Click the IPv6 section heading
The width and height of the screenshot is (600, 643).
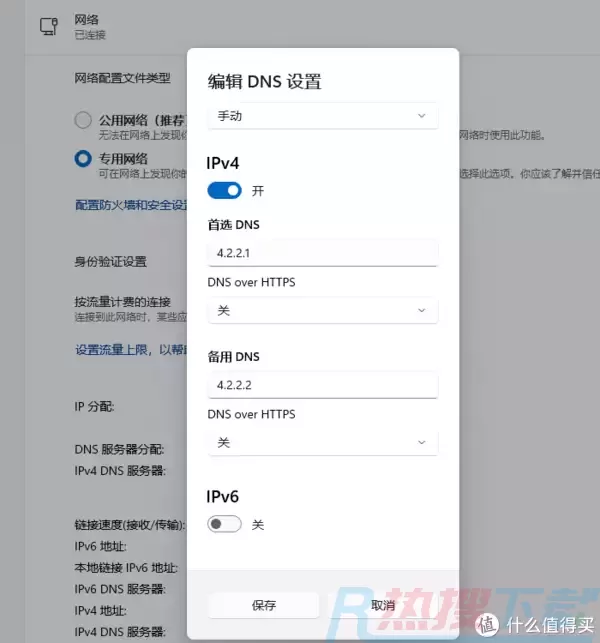coord(223,497)
